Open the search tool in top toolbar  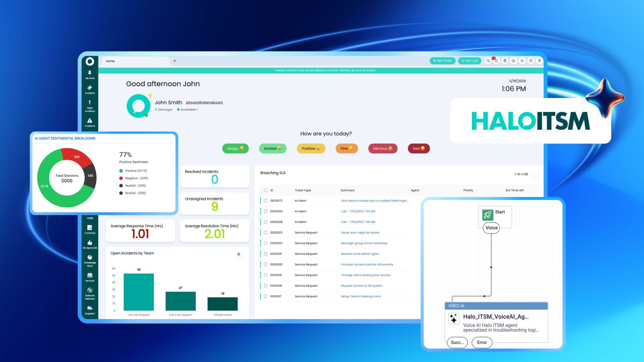[488, 61]
